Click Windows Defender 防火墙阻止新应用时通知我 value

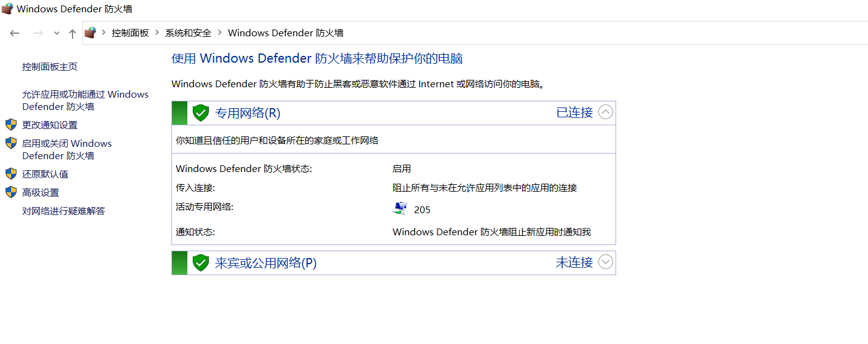pyautogui.click(x=491, y=232)
